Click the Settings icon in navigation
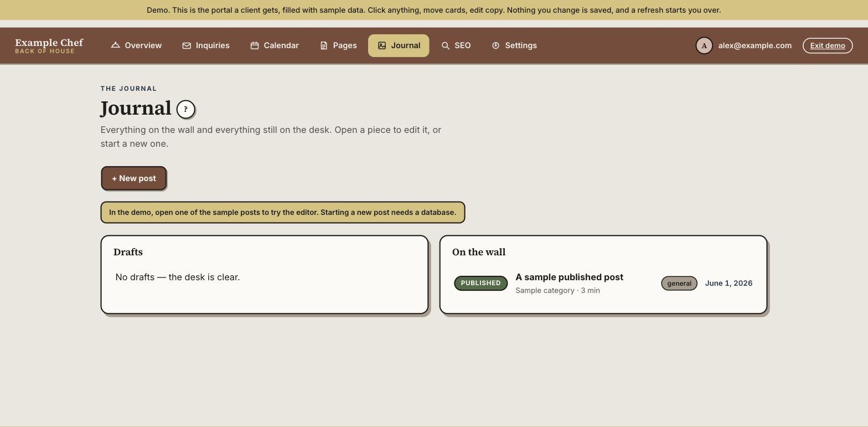868x427 pixels. [495, 45]
